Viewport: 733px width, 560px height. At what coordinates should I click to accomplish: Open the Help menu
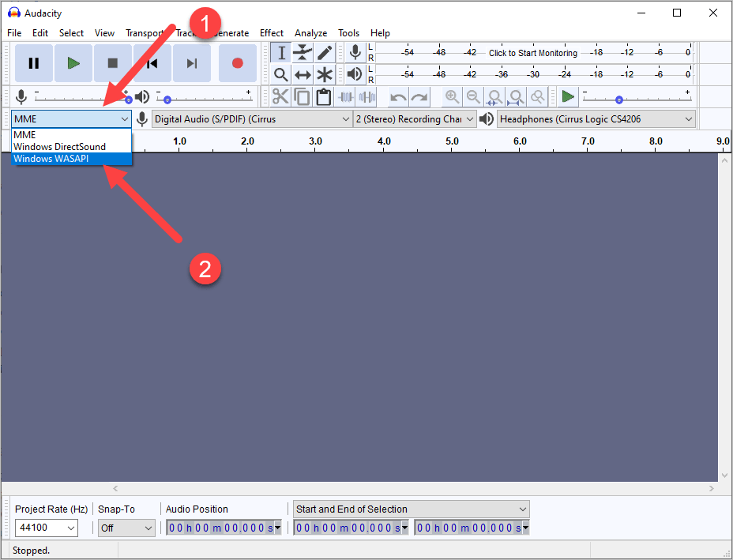tap(380, 33)
